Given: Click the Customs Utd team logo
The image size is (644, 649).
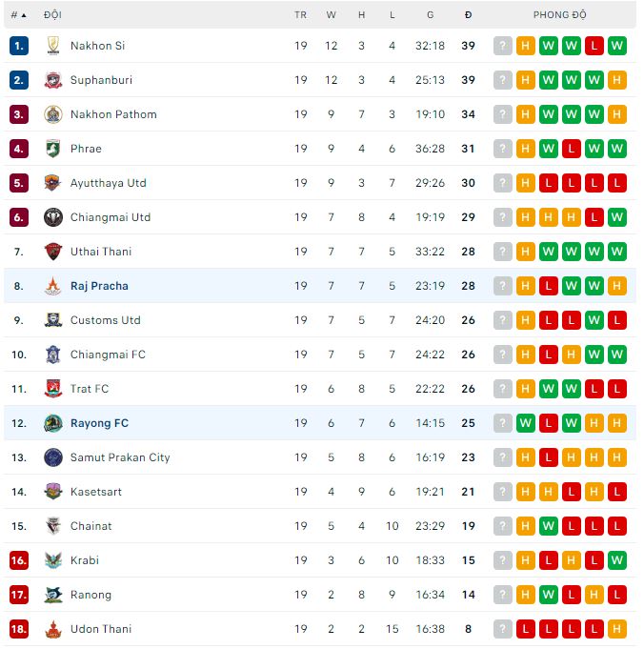Looking at the screenshot, I should click(53, 320).
